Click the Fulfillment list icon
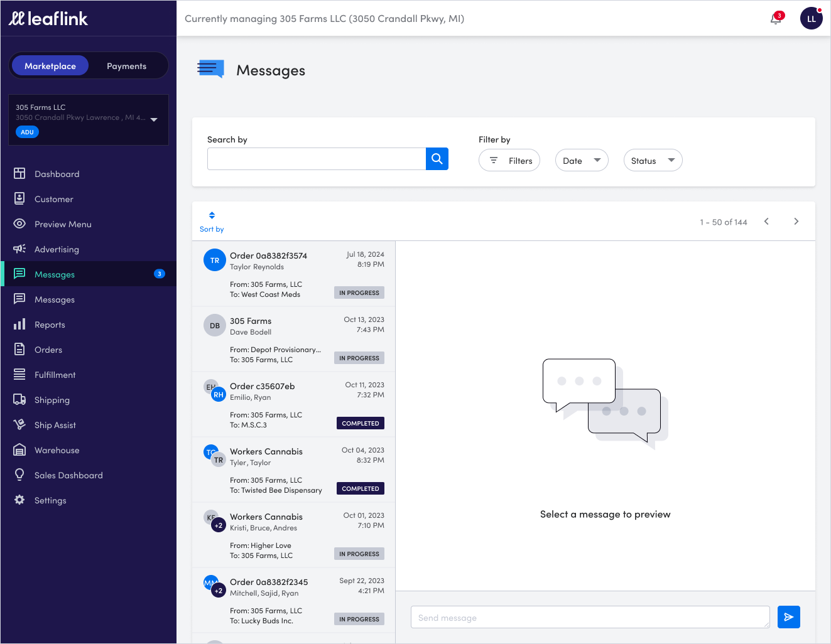 19,374
